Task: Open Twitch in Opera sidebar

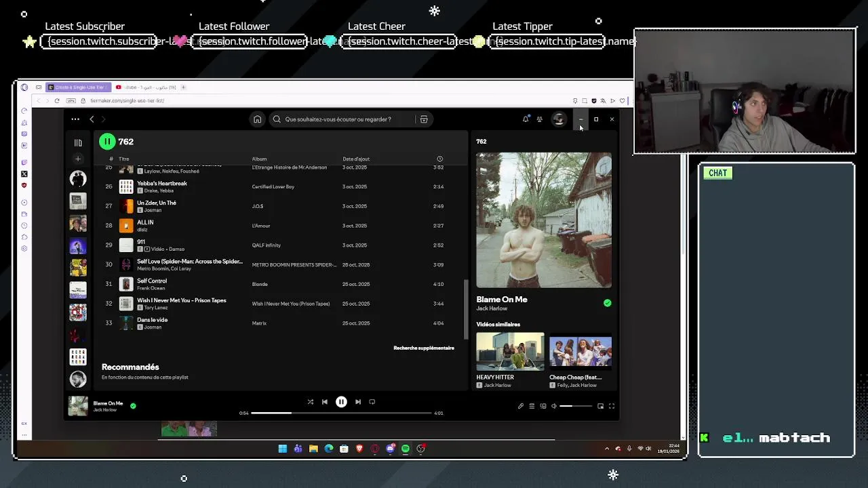Action: click(x=24, y=163)
